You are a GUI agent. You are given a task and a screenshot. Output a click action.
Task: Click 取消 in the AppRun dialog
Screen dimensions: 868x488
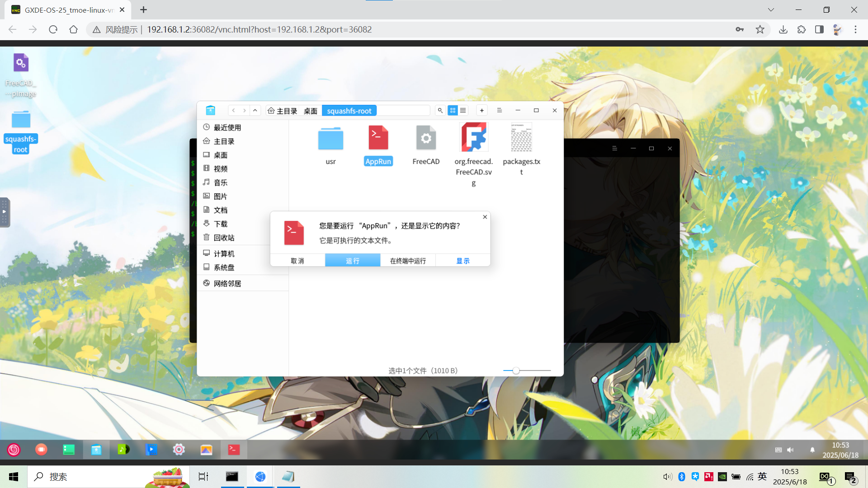click(297, 260)
